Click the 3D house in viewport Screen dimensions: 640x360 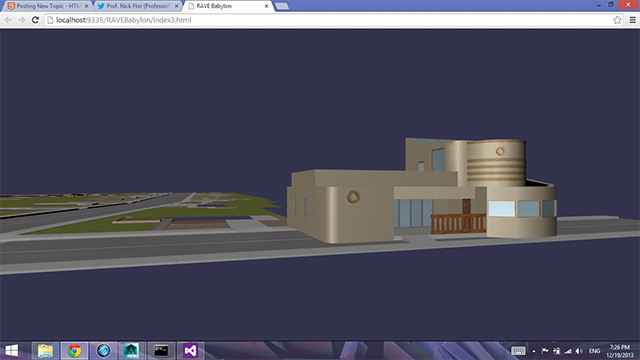422,191
